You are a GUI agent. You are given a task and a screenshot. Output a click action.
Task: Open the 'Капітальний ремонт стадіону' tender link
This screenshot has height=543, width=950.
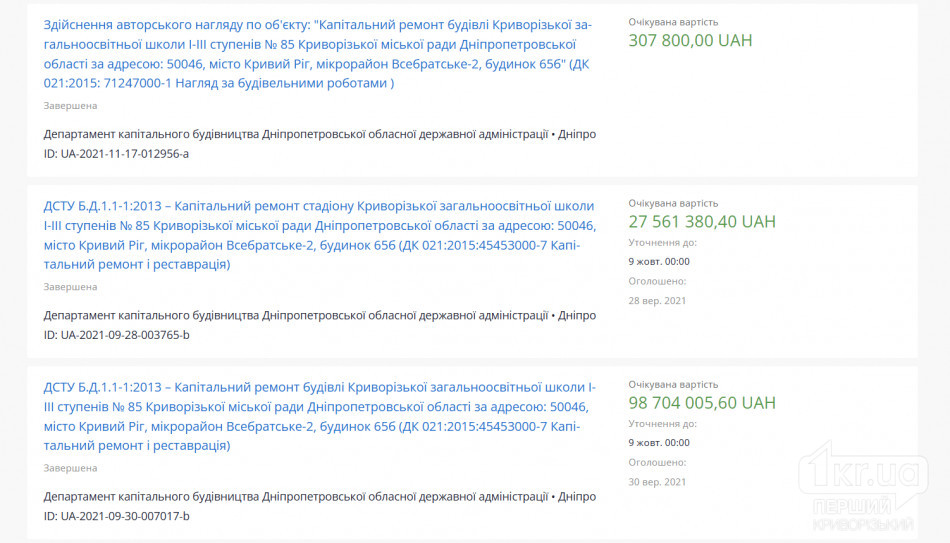[x=320, y=235]
